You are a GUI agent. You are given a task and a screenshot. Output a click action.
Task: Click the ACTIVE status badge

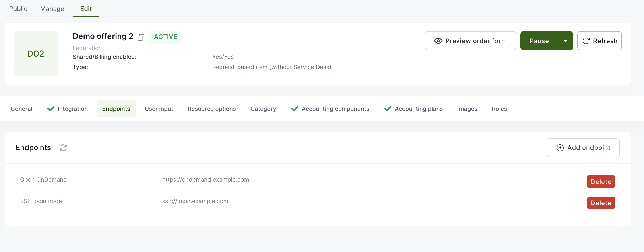pos(165,37)
